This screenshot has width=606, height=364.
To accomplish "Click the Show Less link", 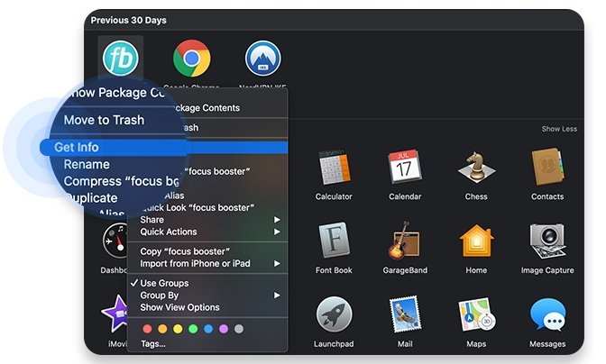I will pyautogui.click(x=559, y=129).
